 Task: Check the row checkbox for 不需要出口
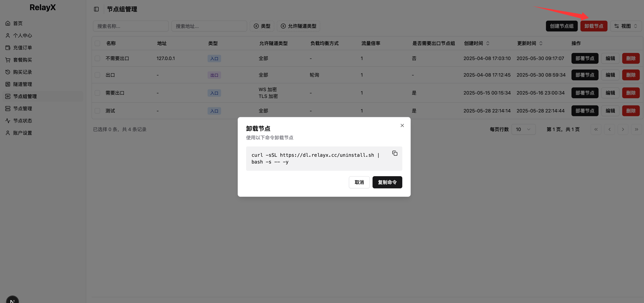coord(97,58)
